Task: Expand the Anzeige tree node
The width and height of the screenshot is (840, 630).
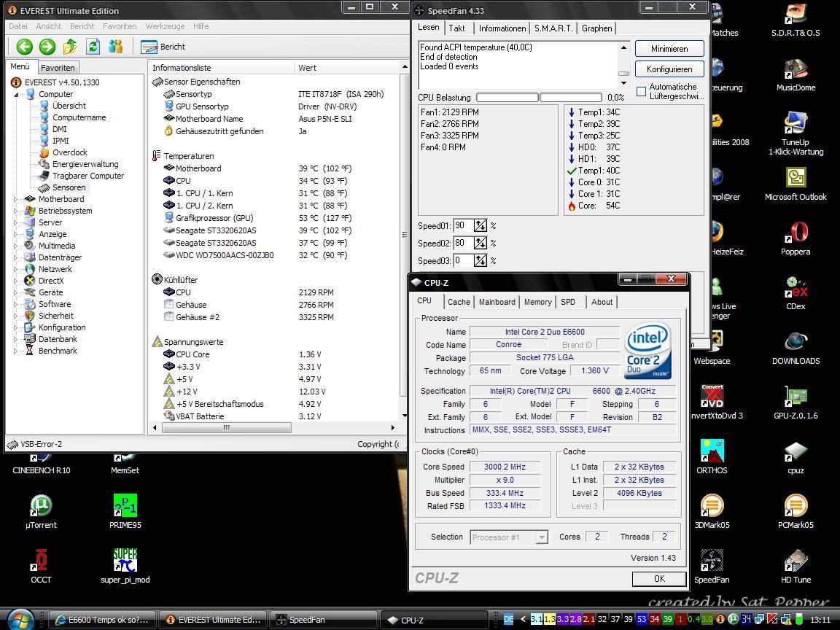Action: (x=15, y=234)
